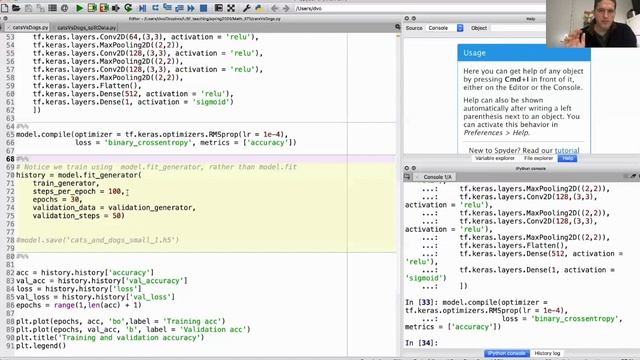Open Preferences with the wrench icon

tap(247, 8)
